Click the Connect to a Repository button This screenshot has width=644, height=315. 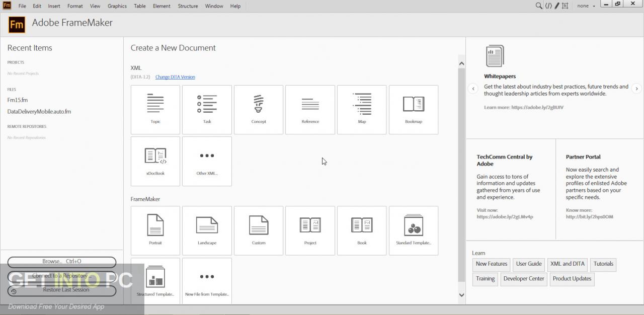tap(62, 276)
